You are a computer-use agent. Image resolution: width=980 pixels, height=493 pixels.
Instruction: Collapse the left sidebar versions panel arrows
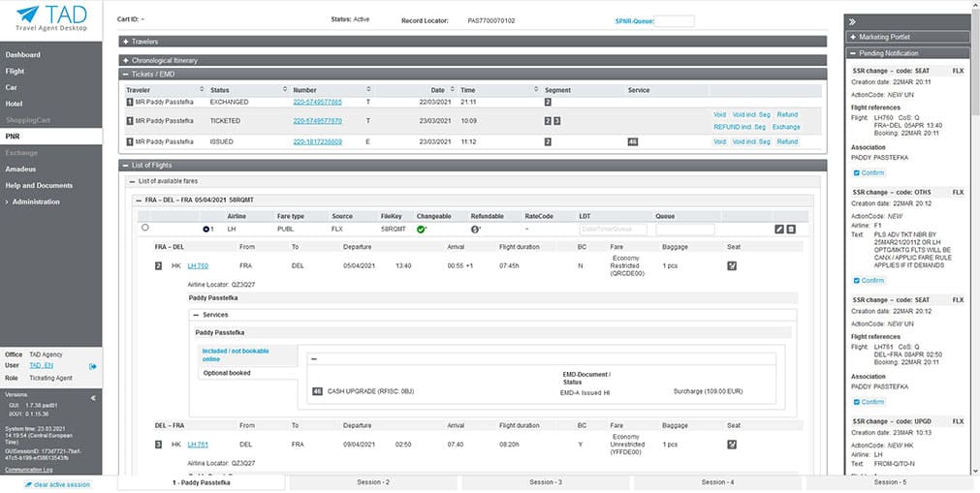click(x=94, y=397)
